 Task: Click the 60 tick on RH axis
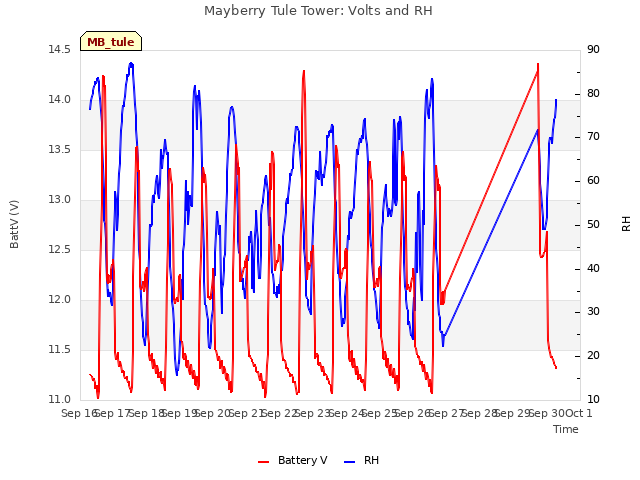pos(593,181)
